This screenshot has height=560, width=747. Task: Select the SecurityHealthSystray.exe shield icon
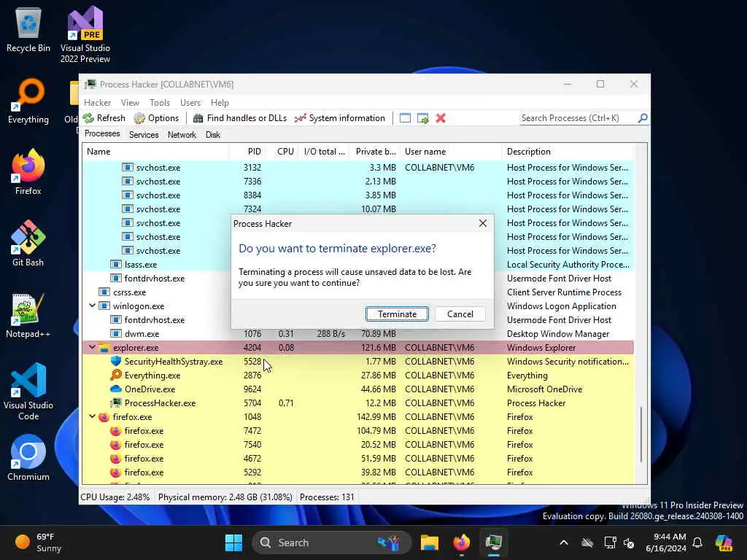click(x=116, y=361)
